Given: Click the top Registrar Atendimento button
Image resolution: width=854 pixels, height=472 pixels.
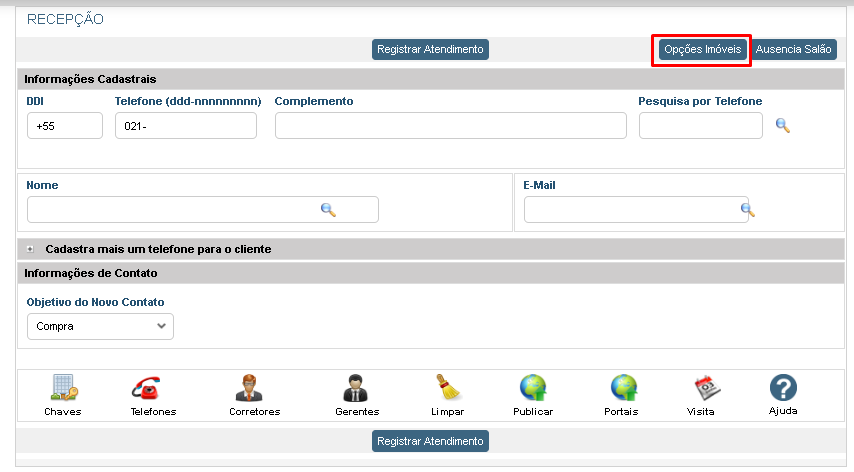Looking at the screenshot, I should pyautogui.click(x=430, y=49).
